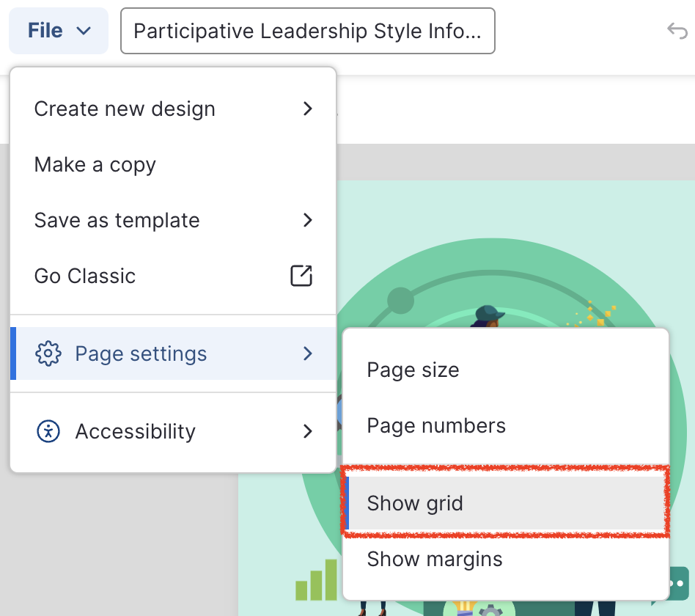Click the undo arrow icon

(x=676, y=31)
